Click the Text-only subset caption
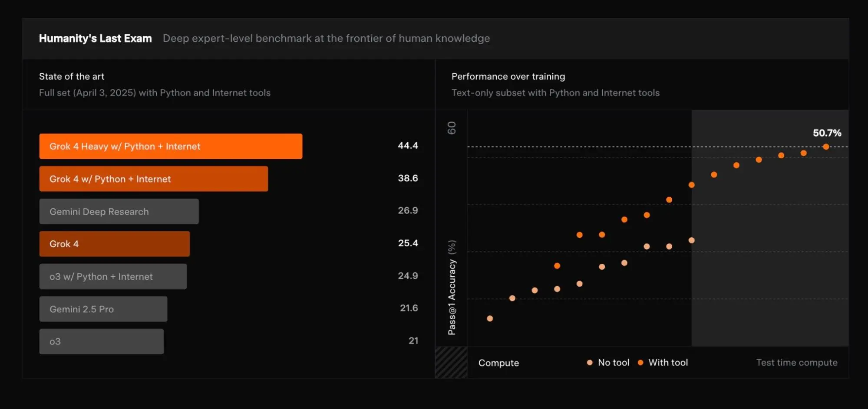This screenshot has height=409, width=868. point(555,93)
